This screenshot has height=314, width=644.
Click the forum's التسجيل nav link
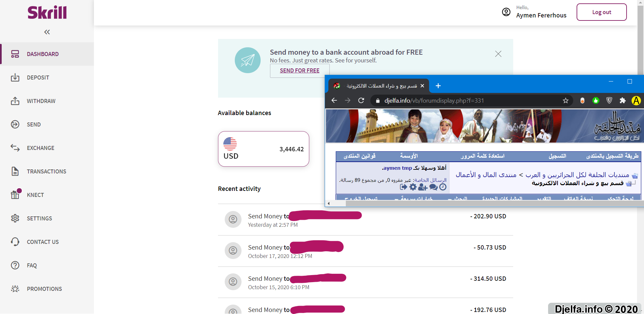pos(557,156)
